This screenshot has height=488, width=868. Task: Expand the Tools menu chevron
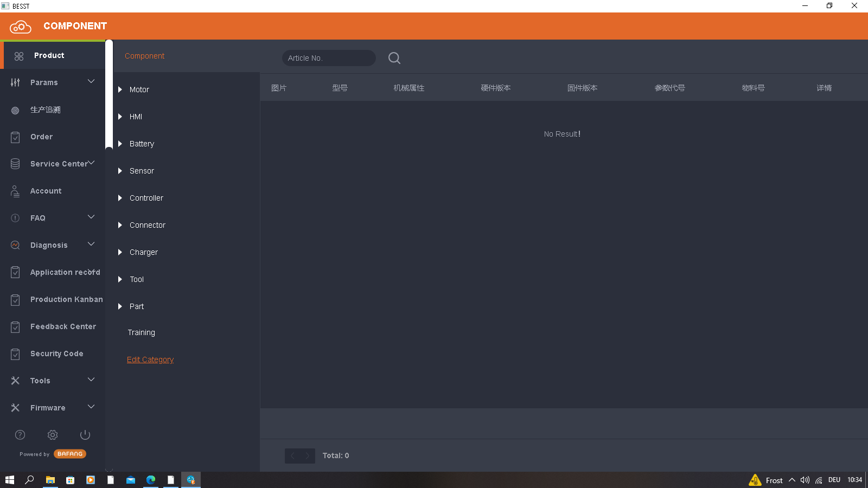[91, 380]
